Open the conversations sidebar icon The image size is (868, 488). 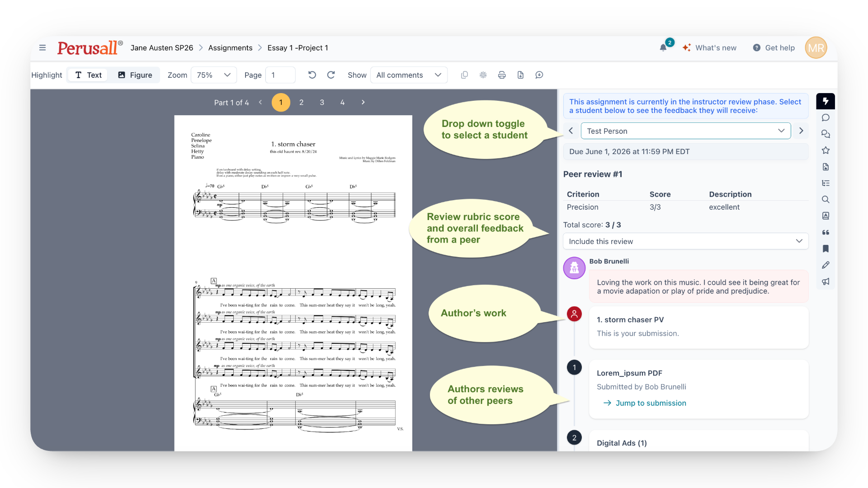(x=826, y=134)
